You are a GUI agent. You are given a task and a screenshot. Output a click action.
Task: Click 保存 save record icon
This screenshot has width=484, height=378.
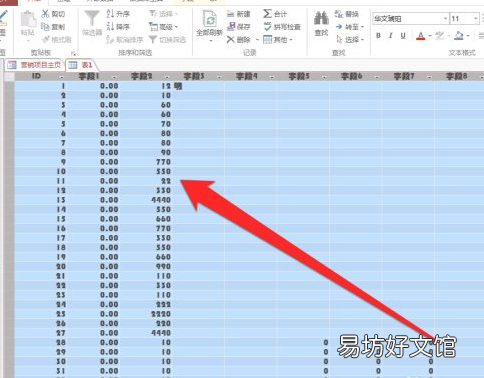click(231, 26)
